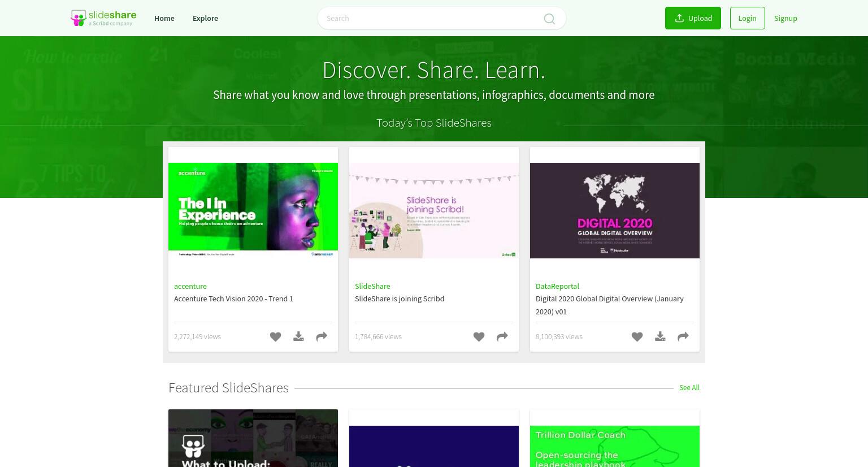
Task: Like the Digital 2020 Global Overview slideshow
Action: coord(637,337)
